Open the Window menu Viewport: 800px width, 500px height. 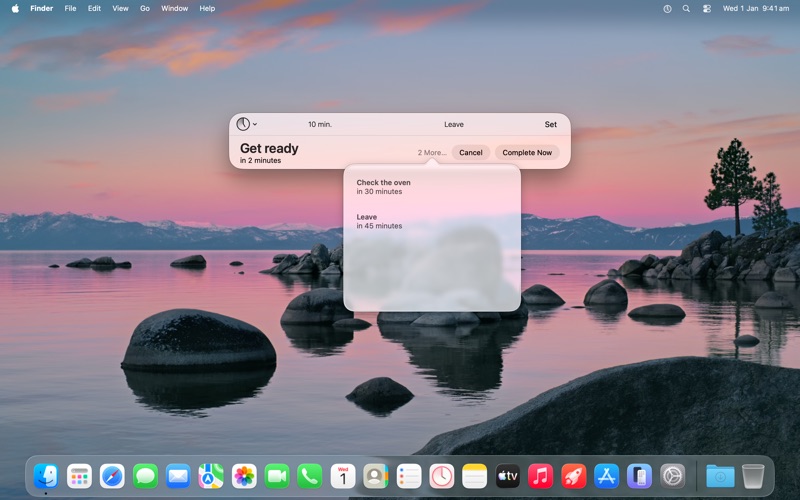[x=174, y=9]
